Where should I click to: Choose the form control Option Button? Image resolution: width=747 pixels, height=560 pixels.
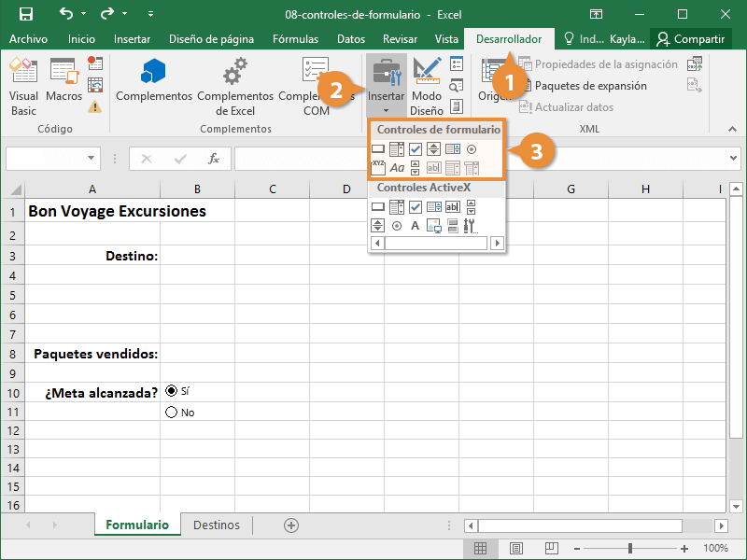tap(472, 149)
